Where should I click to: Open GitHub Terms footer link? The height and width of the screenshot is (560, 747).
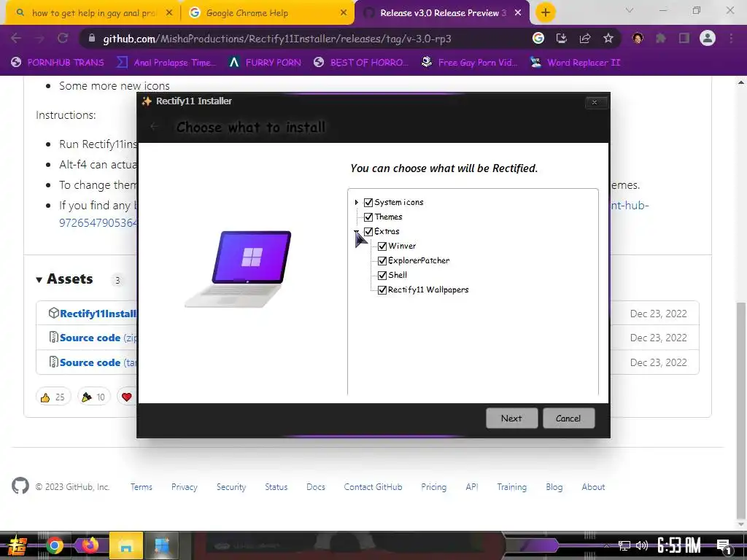coord(142,486)
